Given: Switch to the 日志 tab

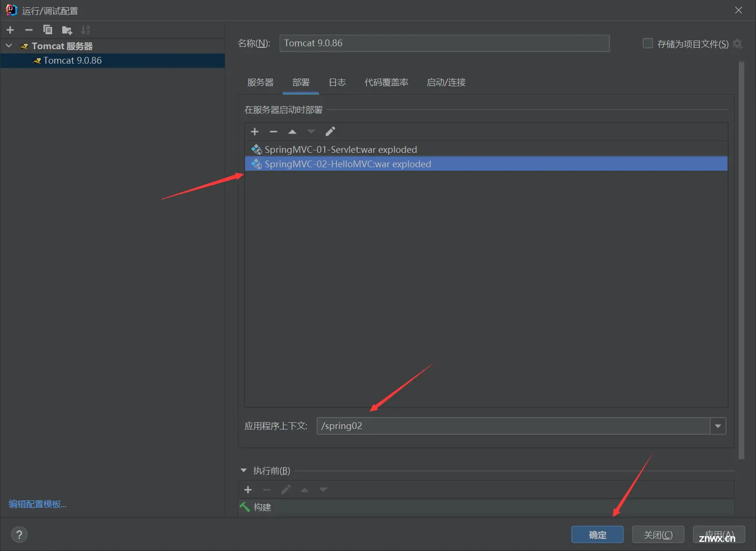Looking at the screenshot, I should 337,82.
